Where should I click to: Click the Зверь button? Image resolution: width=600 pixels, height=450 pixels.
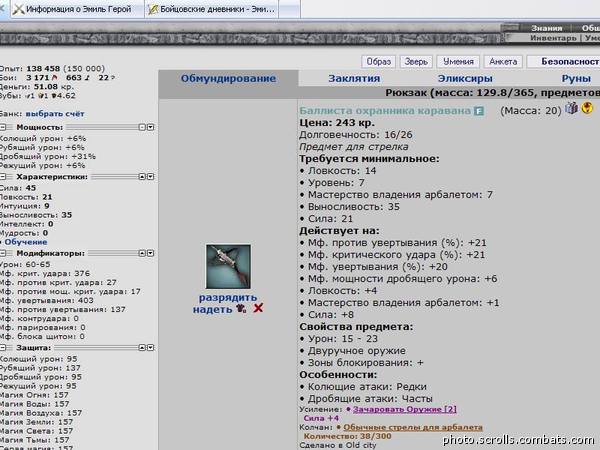click(x=416, y=62)
